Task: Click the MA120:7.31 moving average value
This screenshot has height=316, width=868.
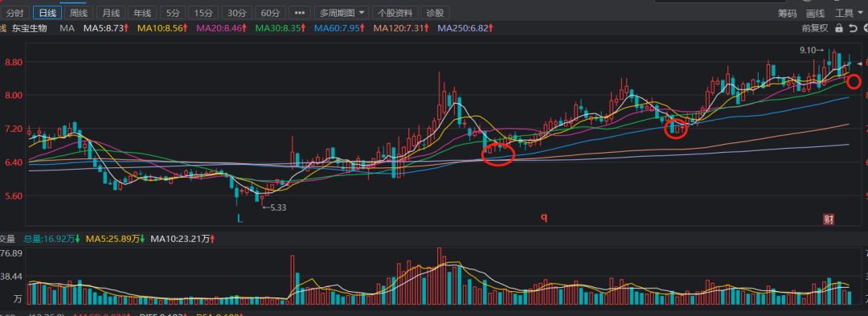Action: (401, 27)
